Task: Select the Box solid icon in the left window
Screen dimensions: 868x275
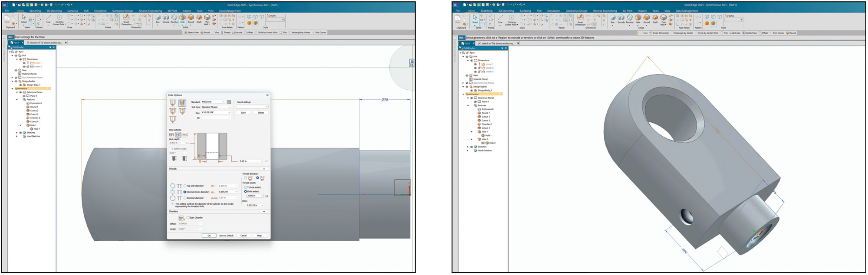Action: click(158, 18)
